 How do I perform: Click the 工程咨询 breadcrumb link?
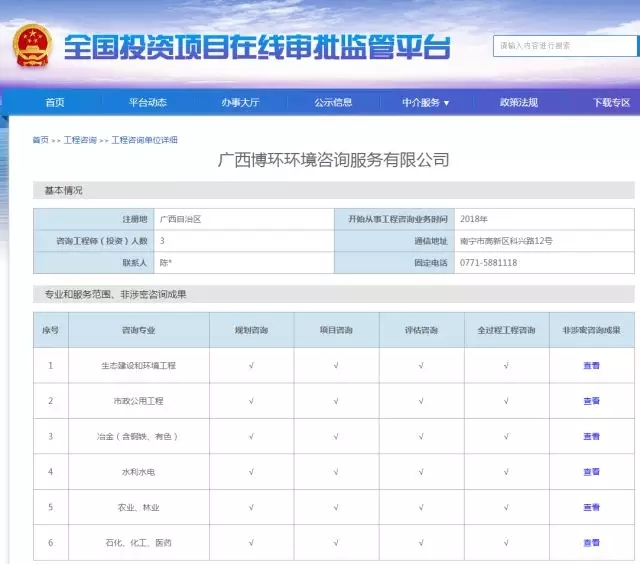80,141
